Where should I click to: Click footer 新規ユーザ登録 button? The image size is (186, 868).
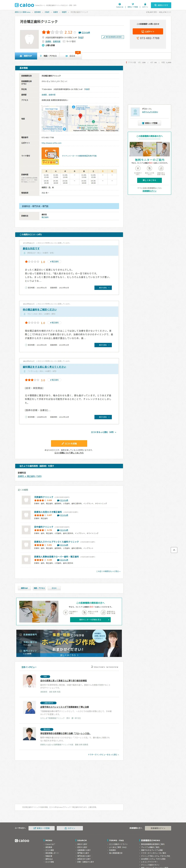(x=42, y=828)
